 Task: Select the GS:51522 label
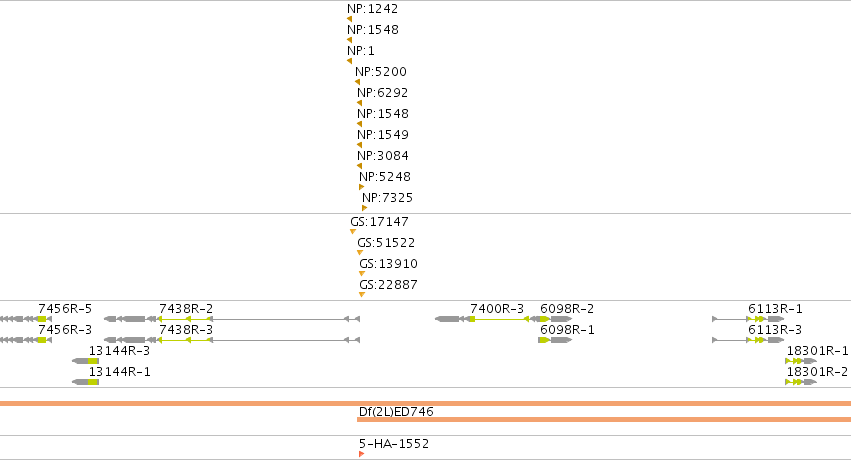point(386,242)
